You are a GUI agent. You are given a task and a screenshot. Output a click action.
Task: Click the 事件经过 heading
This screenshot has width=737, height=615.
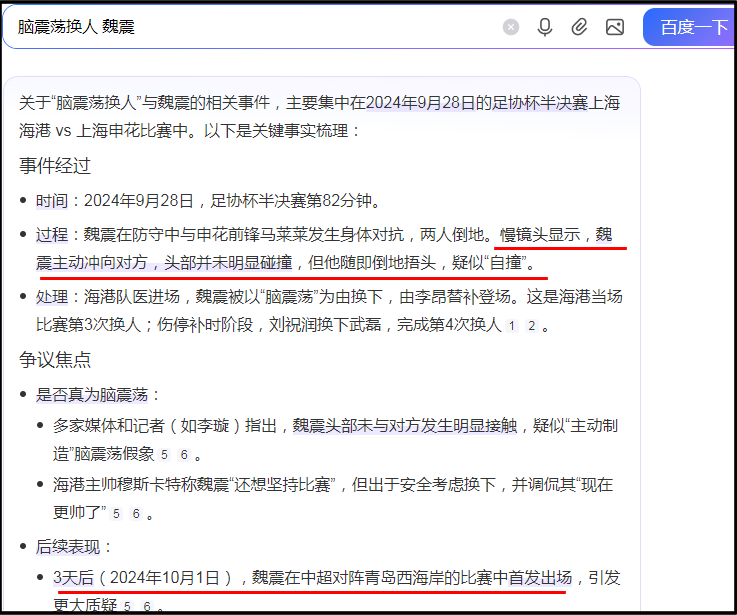(x=55, y=166)
